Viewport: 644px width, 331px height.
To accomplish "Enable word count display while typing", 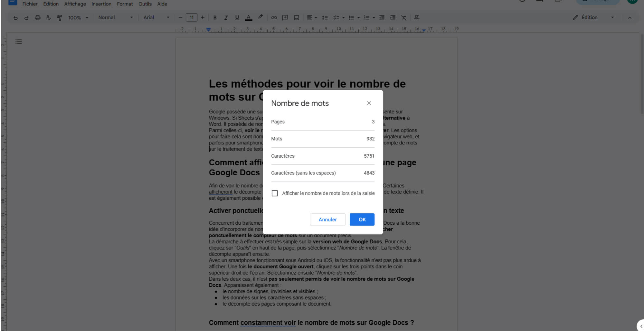I will pyautogui.click(x=275, y=193).
